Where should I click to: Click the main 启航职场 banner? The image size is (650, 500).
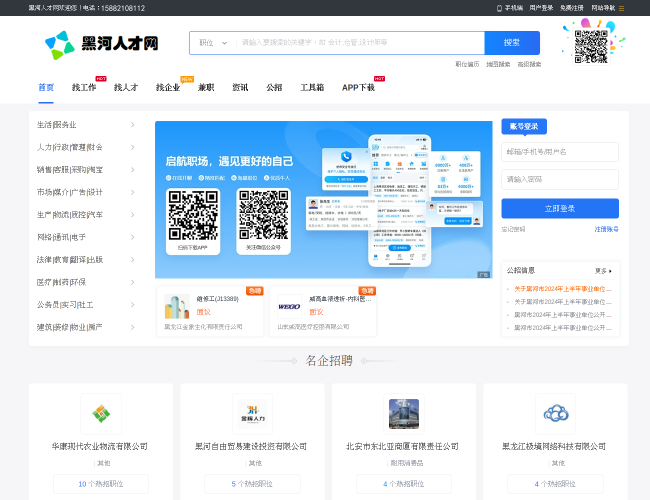323,199
